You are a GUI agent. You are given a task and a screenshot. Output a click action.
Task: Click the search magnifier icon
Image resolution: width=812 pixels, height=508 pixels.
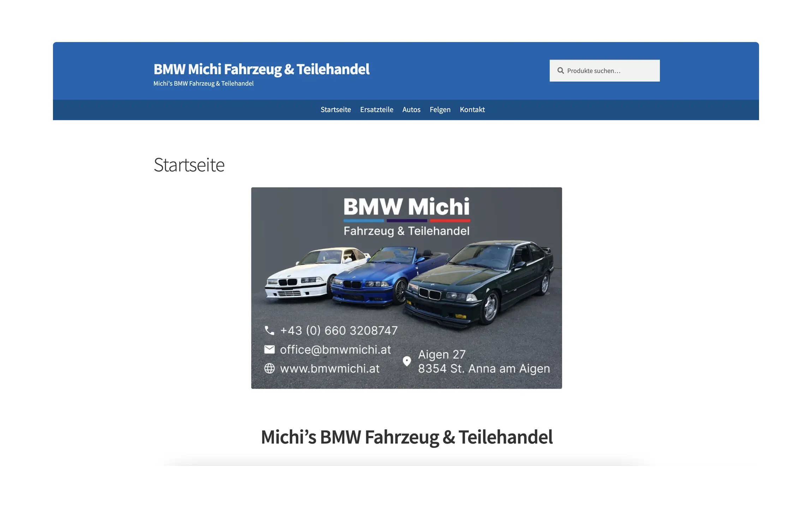click(561, 70)
